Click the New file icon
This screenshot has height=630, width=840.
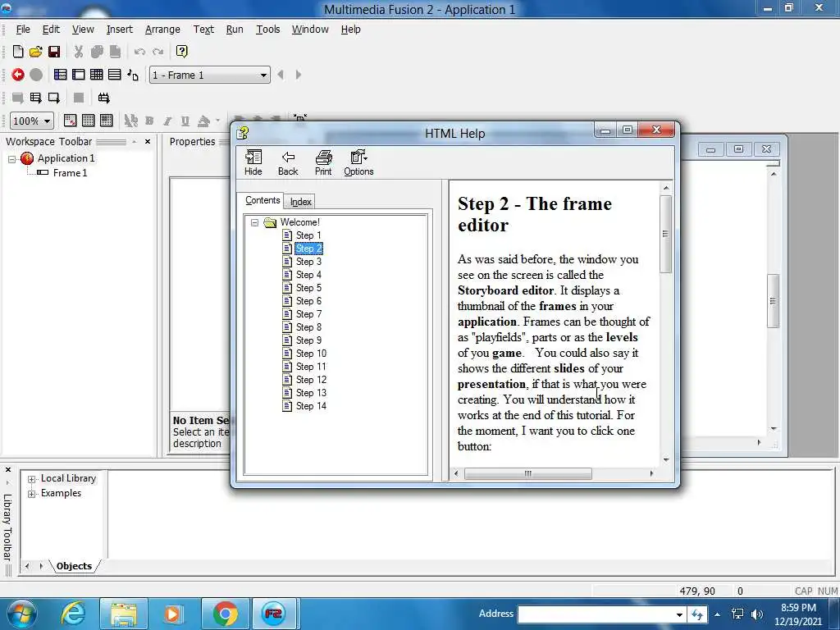click(18, 52)
